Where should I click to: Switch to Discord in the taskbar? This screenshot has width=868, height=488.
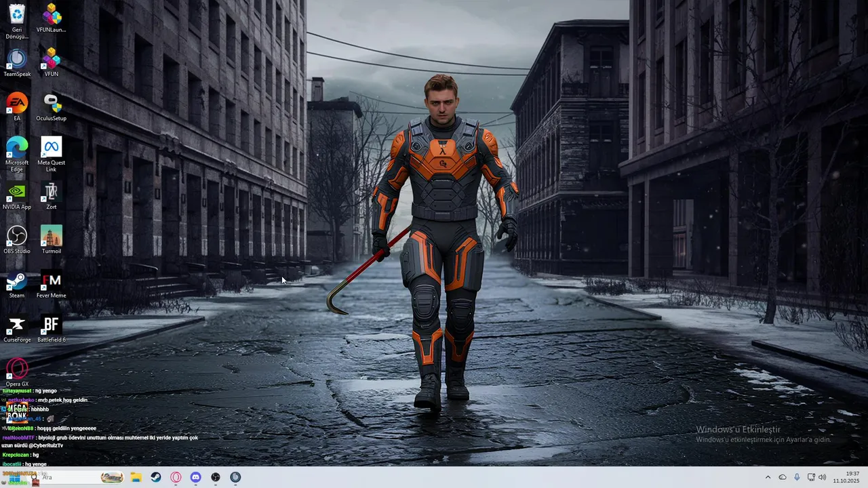point(196,477)
